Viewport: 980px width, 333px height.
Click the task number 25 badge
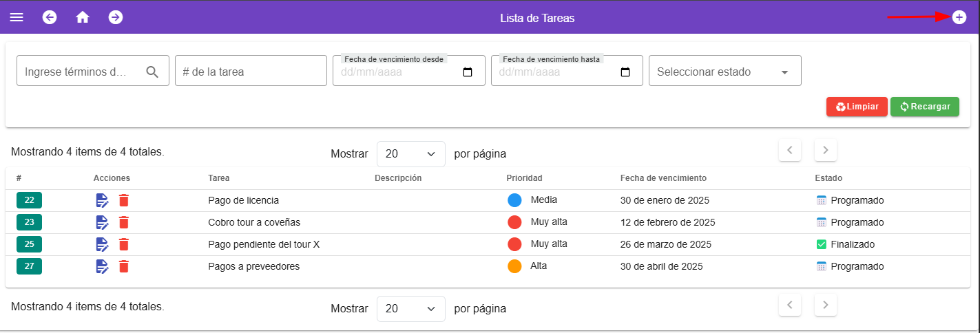point(29,244)
